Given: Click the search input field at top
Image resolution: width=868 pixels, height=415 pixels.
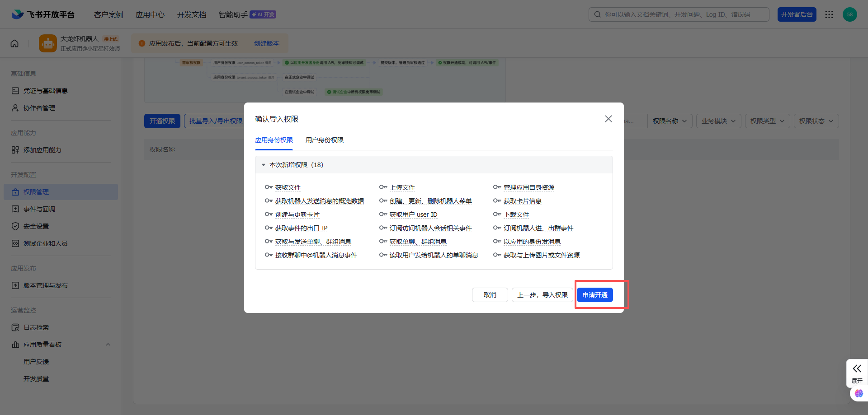Looking at the screenshot, I should click(683, 14).
